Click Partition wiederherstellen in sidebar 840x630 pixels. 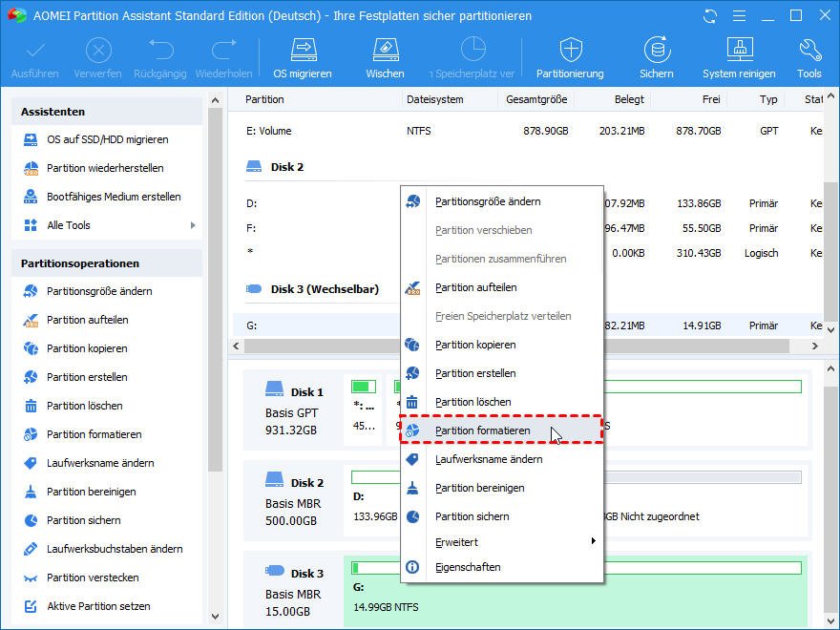click(105, 168)
